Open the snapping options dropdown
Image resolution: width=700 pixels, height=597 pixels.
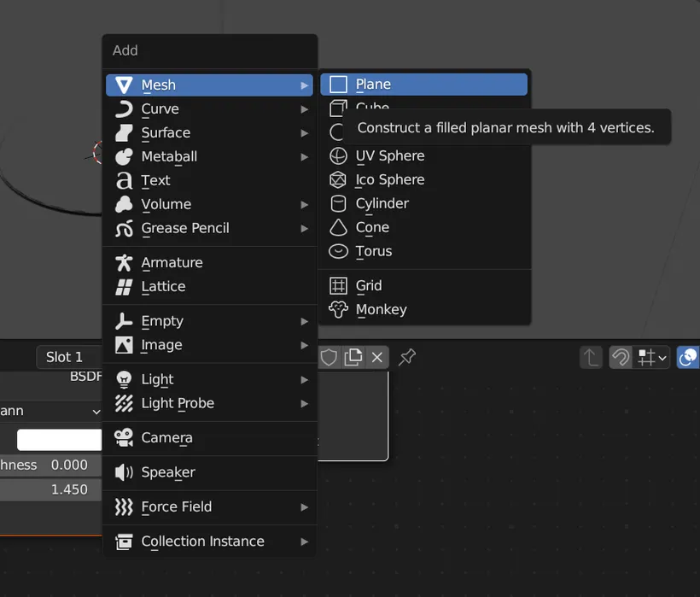click(x=652, y=358)
